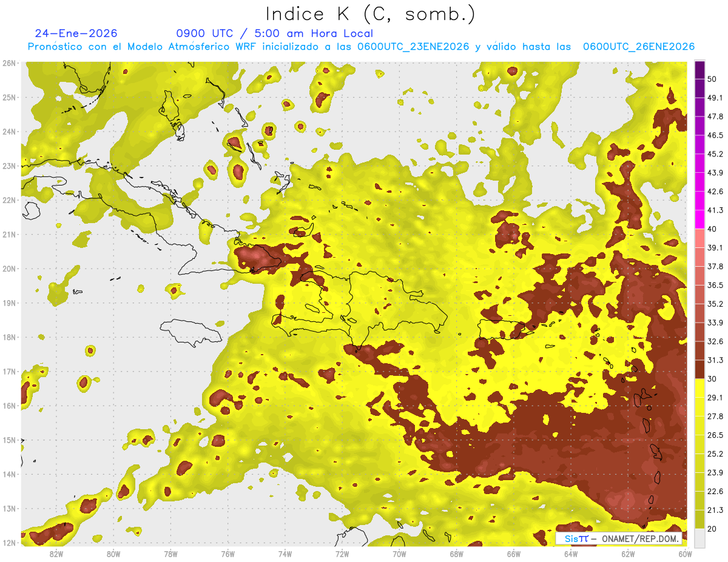The width and height of the screenshot is (728, 562).
Task: Click the colorbar value "37.8"
Action: tap(716, 266)
